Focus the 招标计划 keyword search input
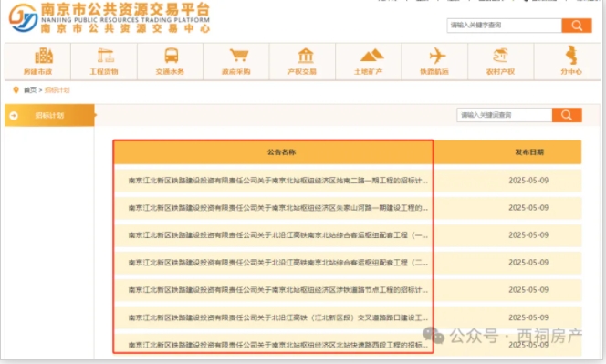 point(504,115)
